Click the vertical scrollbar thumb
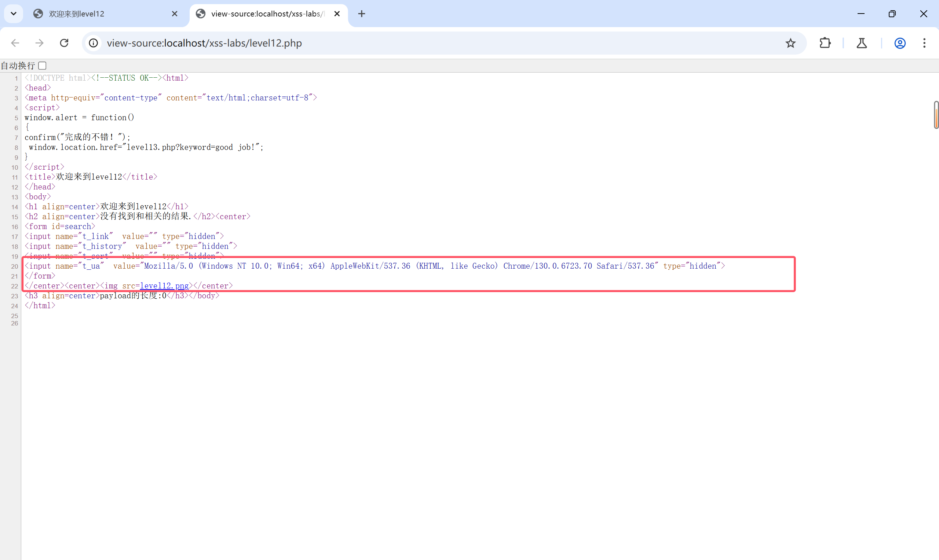939x560 pixels. pyautogui.click(x=936, y=115)
